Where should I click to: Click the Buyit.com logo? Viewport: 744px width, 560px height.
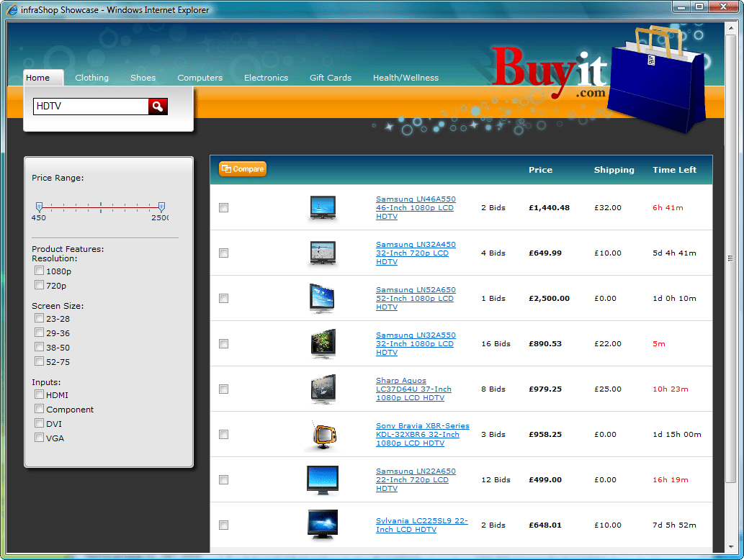[550, 70]
